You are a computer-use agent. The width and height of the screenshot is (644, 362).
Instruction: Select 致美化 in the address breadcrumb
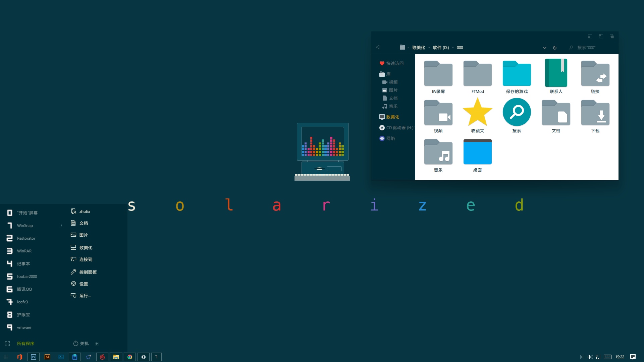(x=419, y=48)
